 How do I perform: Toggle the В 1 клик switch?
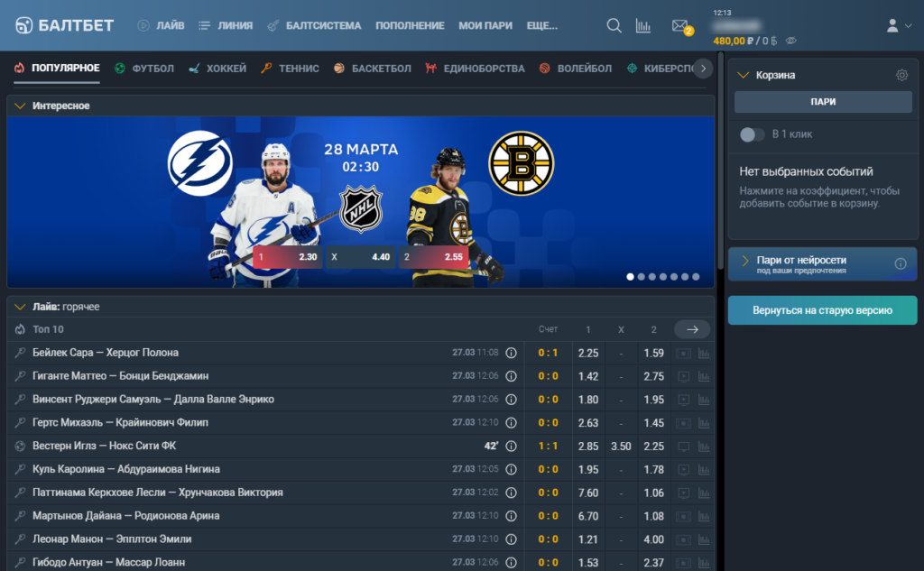pos(752,134)
